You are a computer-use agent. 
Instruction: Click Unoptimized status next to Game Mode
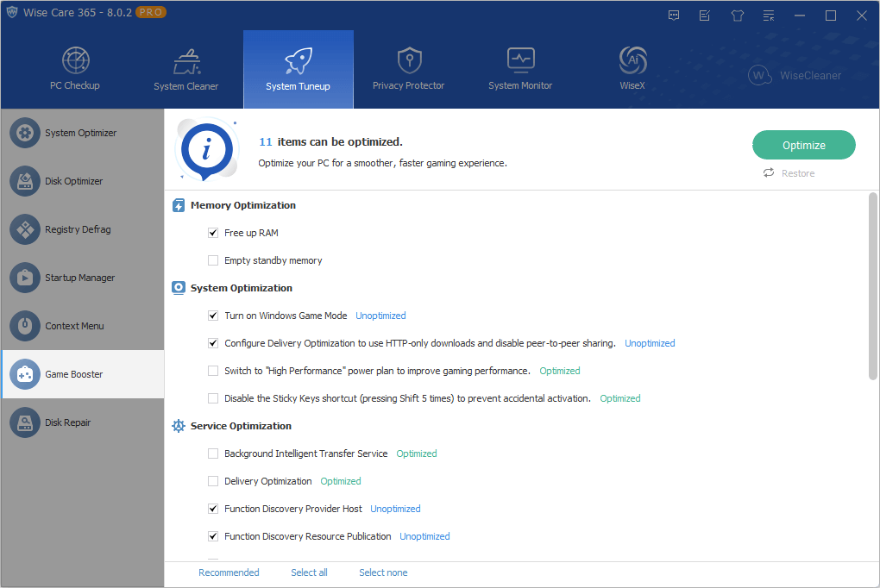click(x=380, y=316)
